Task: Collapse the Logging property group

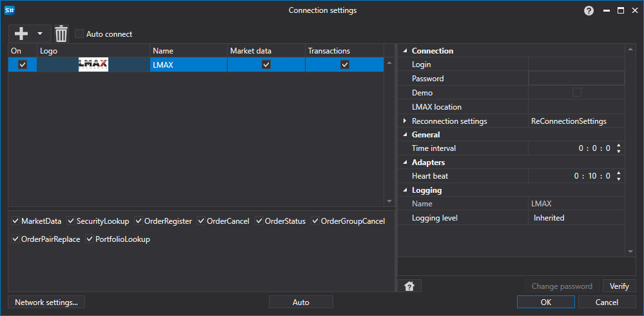Action: (x=405, y=191)
